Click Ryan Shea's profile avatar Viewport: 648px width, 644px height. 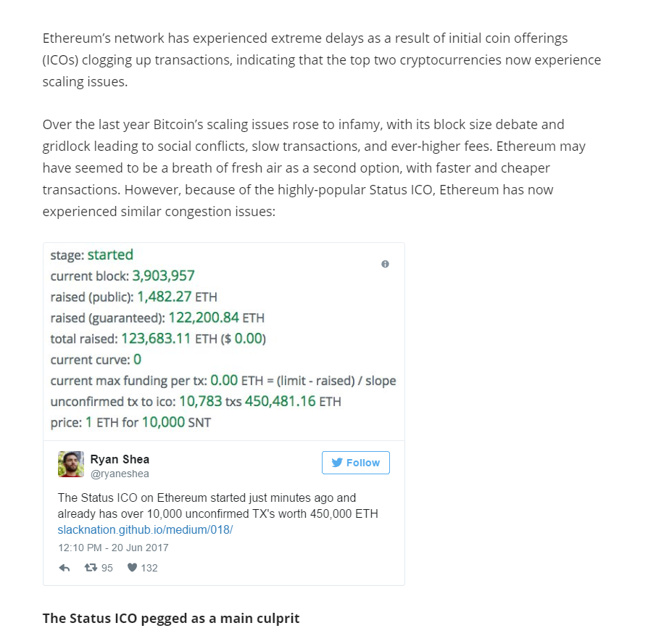(70, 464)
